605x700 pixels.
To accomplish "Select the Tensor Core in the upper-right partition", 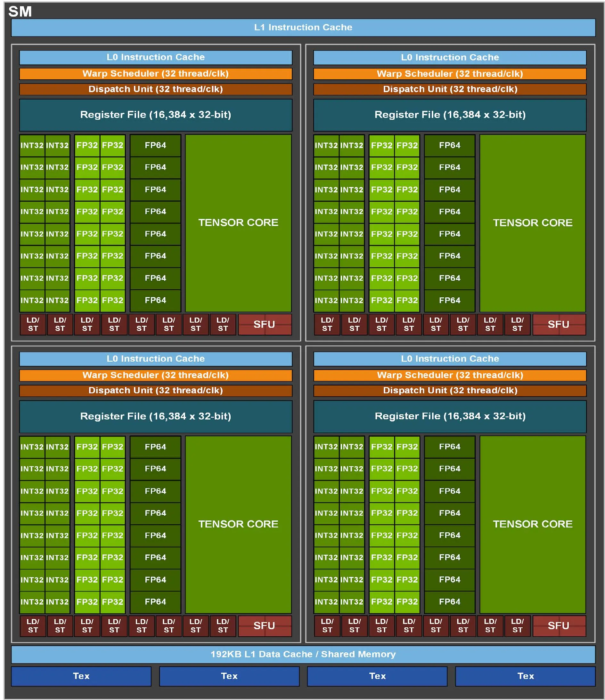I will (x=532, y=223).
